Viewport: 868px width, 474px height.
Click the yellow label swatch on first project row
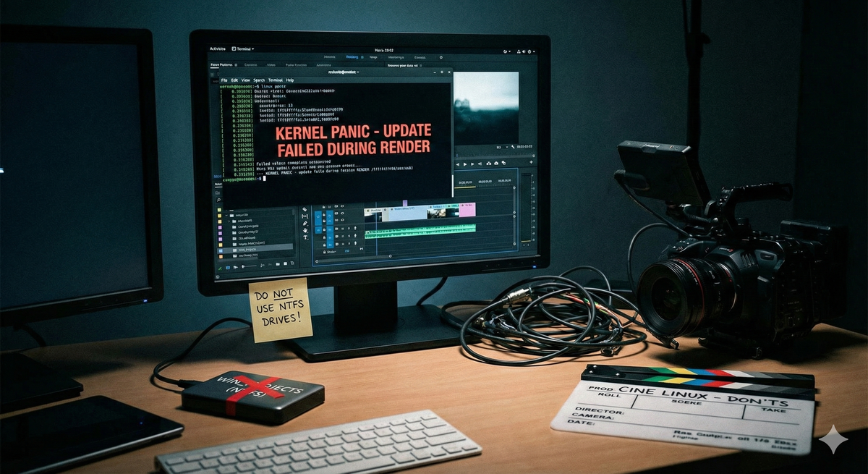[x=219, y=210]
